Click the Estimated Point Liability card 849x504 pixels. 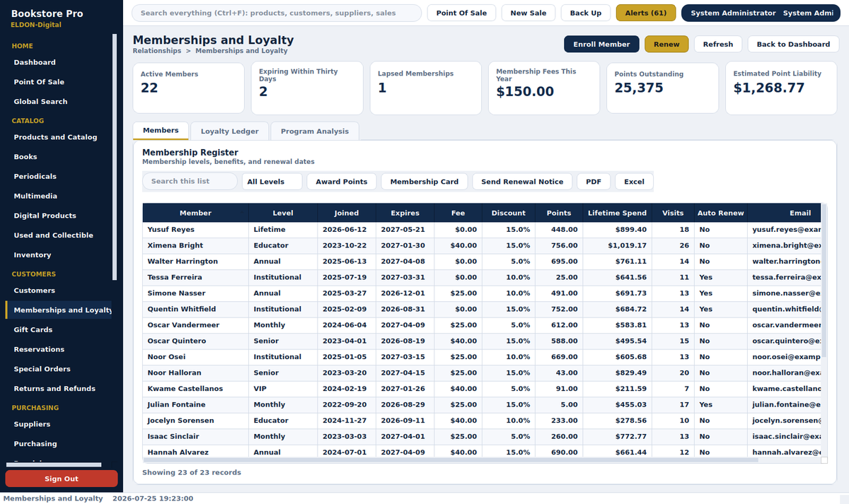click(x=781, y=88)
